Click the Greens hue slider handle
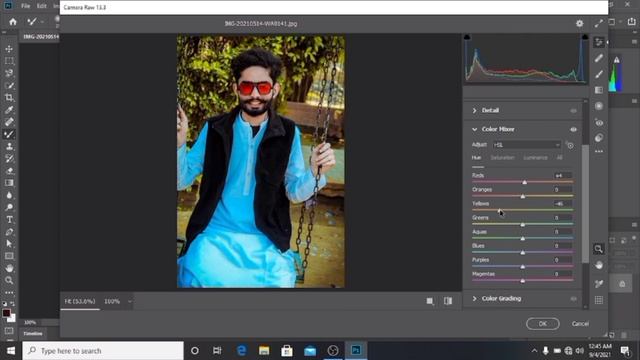 click(522, 224)
